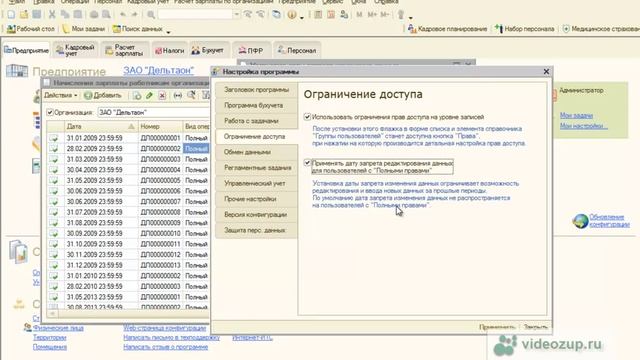Click the Print icon in main toolbar
Image resolution: width=640 pixels, height=360 pixels.
[94, 15]
